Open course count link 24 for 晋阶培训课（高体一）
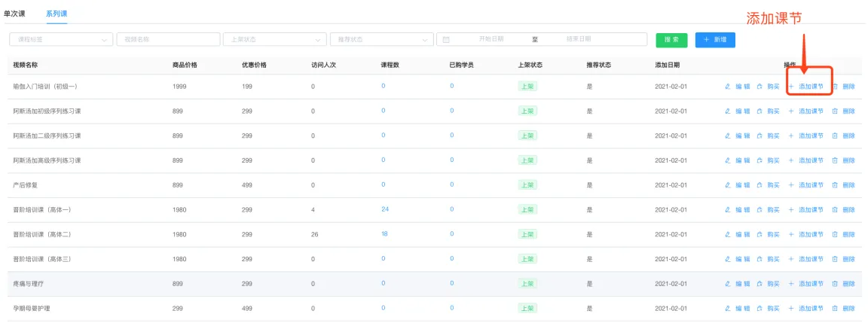This screenshot has height=326, width=868. pyautogui.click(x=384, y=209)
